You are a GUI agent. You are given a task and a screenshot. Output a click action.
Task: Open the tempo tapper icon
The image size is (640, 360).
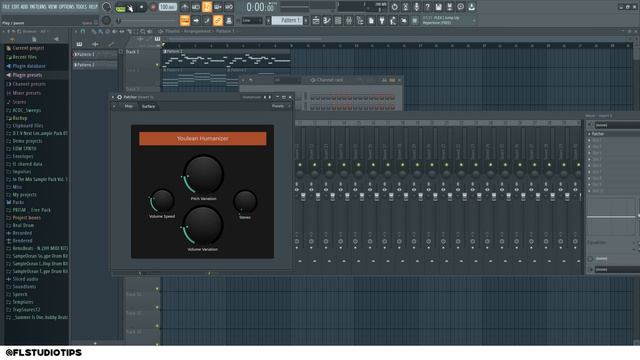393,20
